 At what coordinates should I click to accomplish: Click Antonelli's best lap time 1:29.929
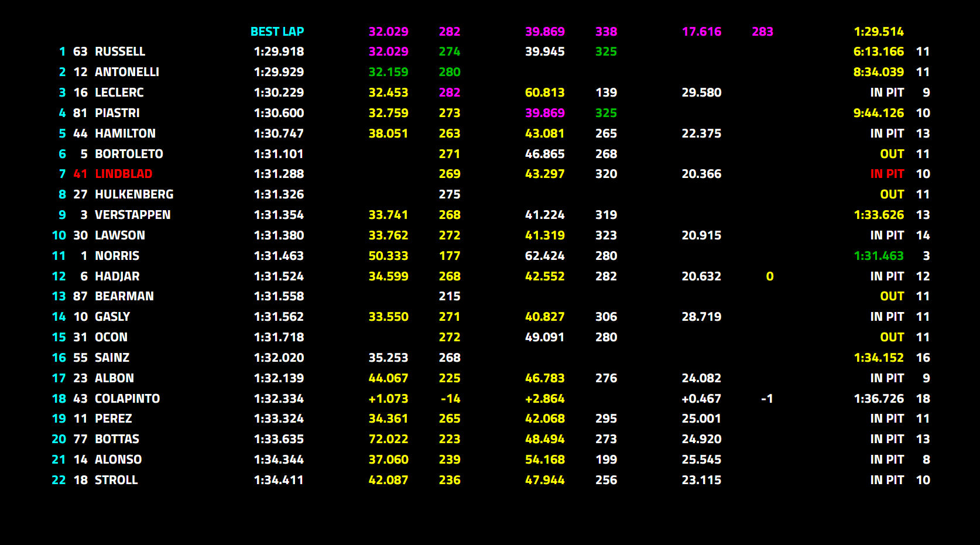point(279,72)
